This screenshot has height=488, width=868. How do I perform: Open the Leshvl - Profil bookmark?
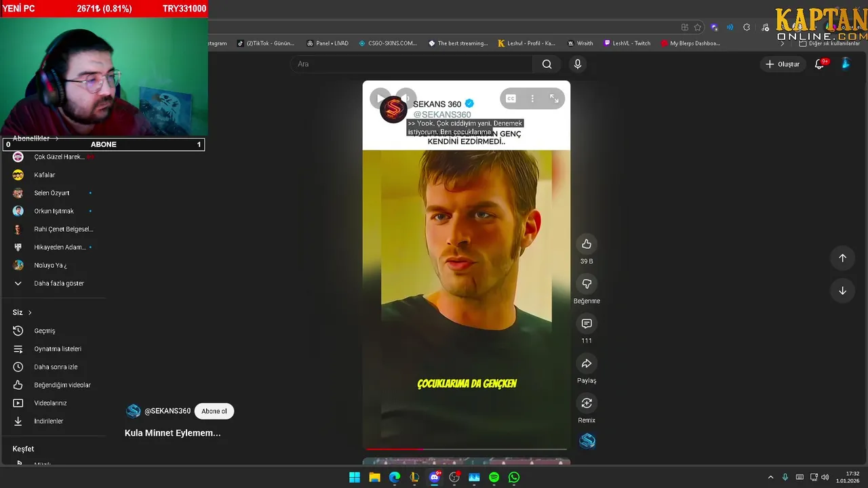[527, 43]
